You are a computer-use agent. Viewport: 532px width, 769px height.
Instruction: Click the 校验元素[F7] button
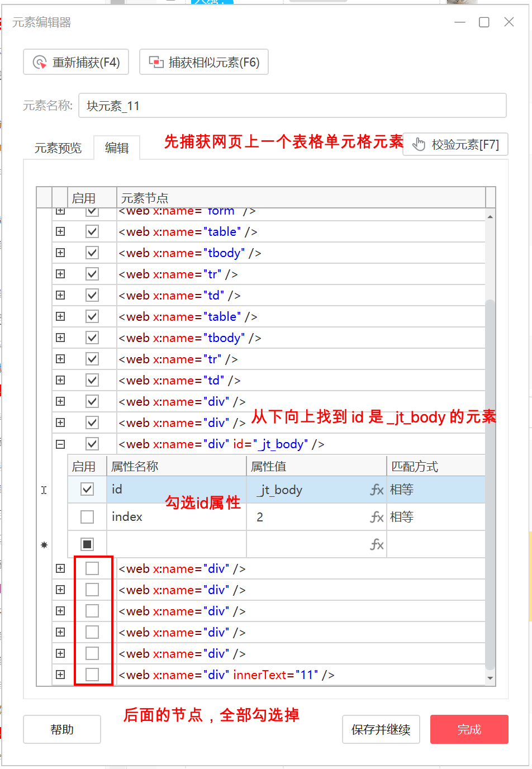coord(455,145)
